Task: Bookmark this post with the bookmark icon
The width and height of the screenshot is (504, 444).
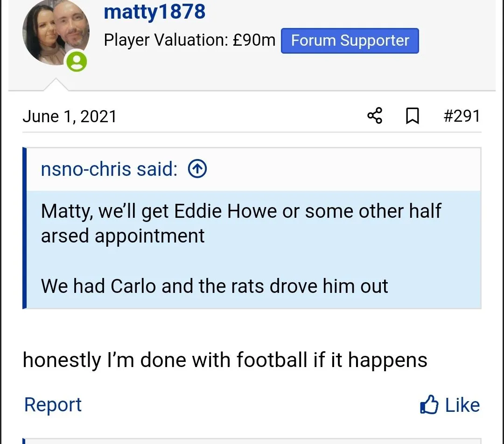Action: coord(412,116)
